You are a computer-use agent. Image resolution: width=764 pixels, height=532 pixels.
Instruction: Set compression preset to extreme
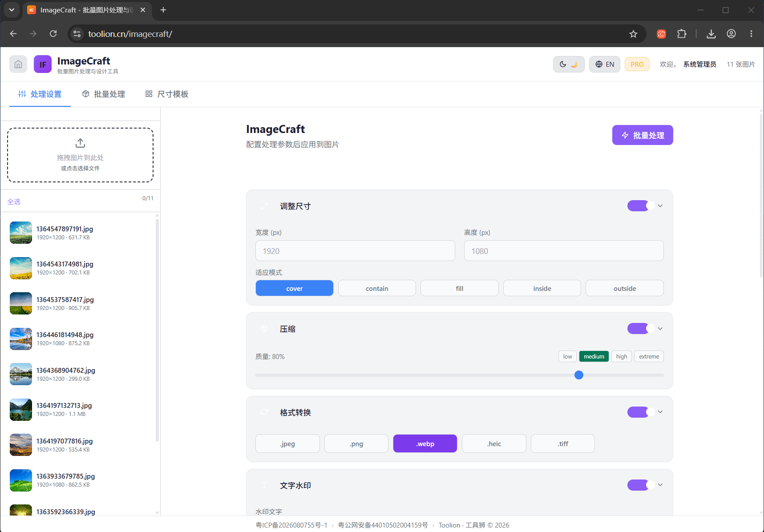[649, 356]
